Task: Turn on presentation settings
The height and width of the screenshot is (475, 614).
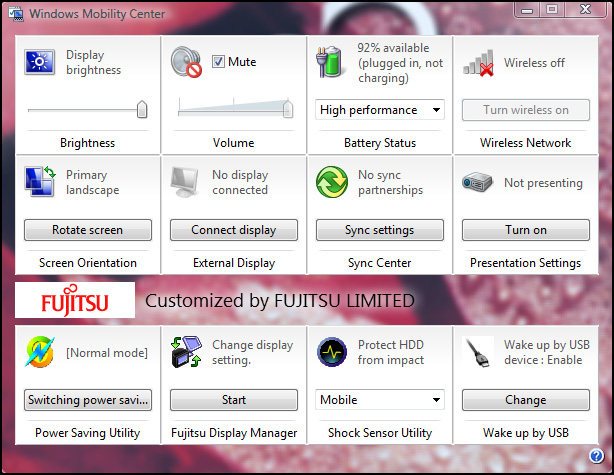Action: [526, 229]
